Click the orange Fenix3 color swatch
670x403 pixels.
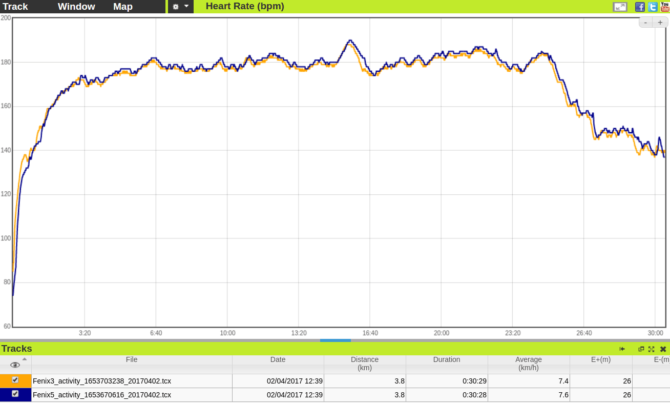[x=15, y=380]
